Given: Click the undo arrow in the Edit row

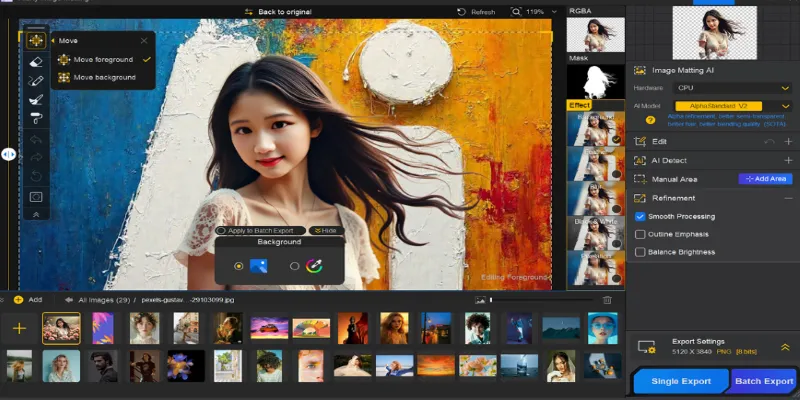Looking at the screenshot, I should pyautogui.click(x=769, y=141).
